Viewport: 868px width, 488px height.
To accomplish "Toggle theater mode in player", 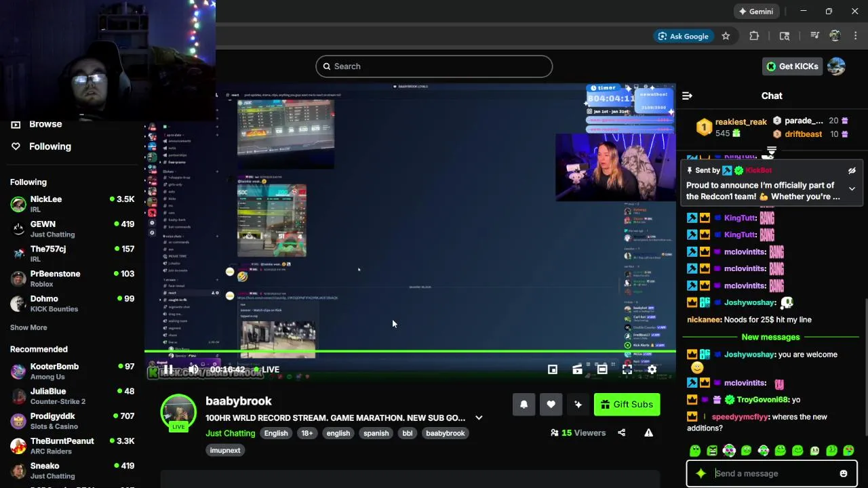I will coord(602,369).
